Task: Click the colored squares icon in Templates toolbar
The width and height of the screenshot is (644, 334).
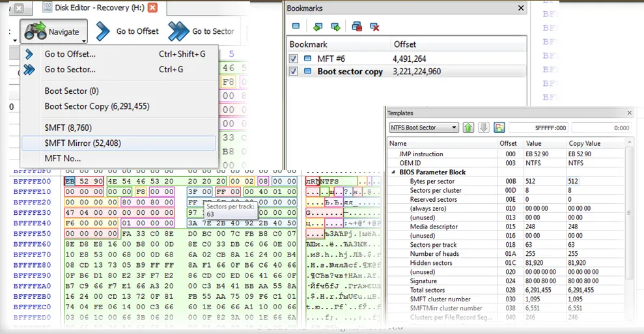Action: [x=499, y=128]
